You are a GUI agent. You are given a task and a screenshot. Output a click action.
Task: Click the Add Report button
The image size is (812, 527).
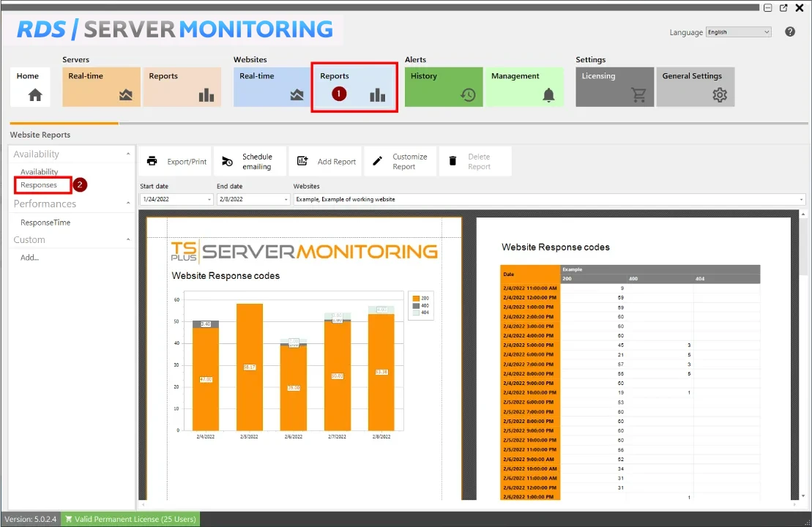click(327, 162)
